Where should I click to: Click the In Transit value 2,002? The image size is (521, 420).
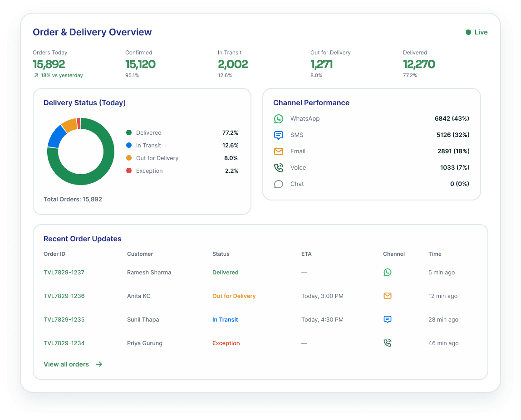pyautogui.click(x=232, y=64)
